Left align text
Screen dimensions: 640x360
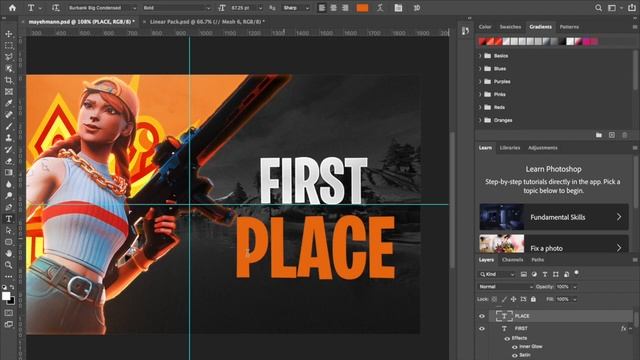(322, 8)
